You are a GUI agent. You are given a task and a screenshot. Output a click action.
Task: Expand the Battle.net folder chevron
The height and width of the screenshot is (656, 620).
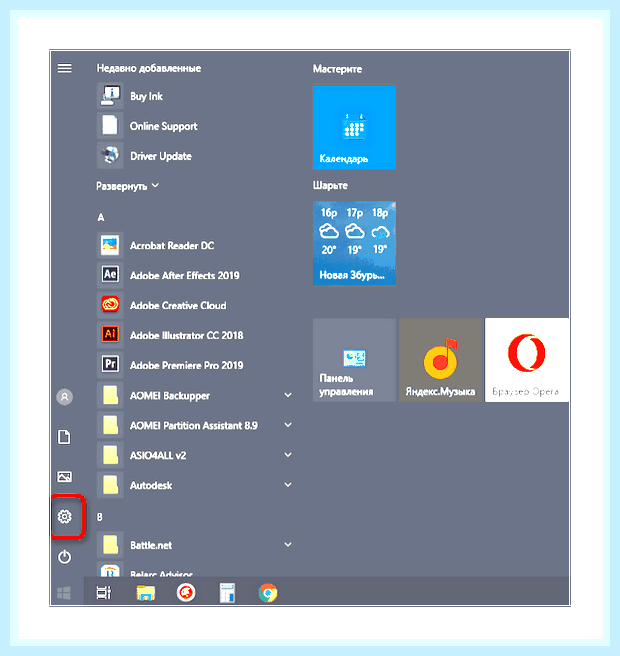click(288, 544)
